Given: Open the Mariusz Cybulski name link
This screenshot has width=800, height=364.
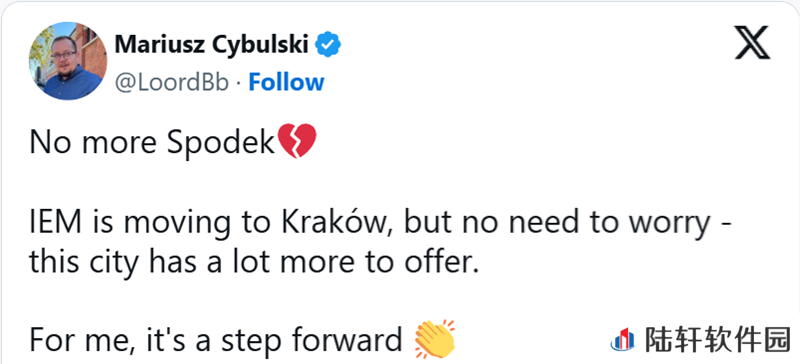Looking at the screenshot, I should (x=211, y=45).
